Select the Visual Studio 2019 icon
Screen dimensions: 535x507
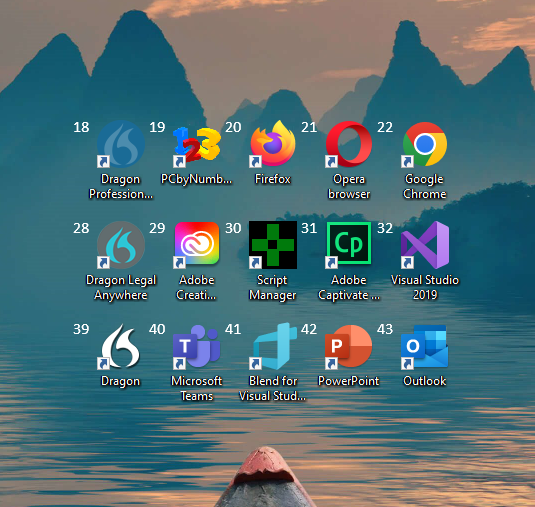[x=425, y=245]
